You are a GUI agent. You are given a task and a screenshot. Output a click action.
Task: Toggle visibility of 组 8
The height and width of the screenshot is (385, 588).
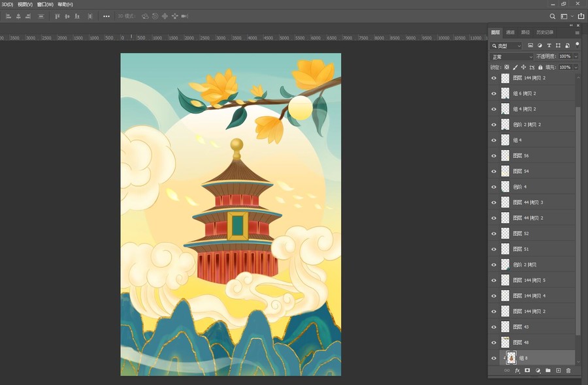[x=493, y=358]
